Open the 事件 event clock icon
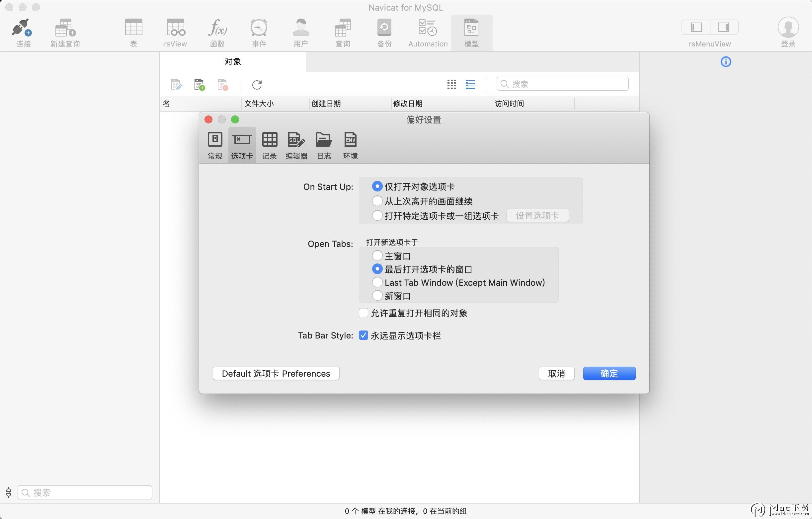Screen dimensions: 812x519 point(259,27)
